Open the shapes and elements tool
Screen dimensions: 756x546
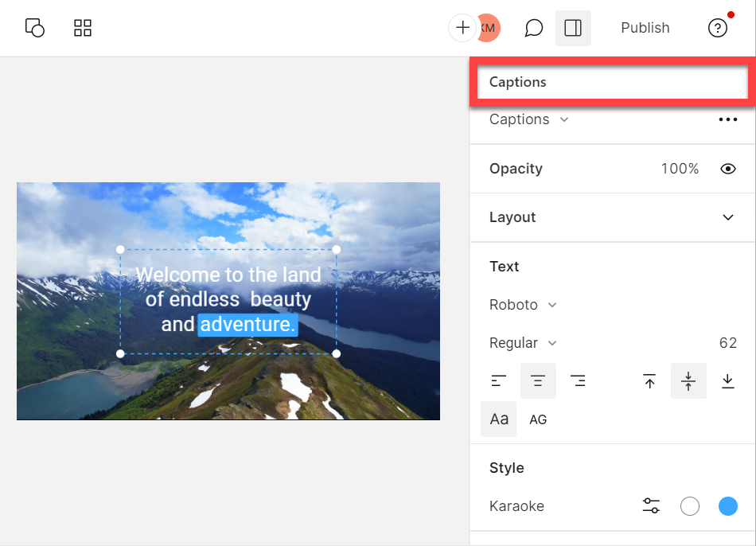click(35, 28)
